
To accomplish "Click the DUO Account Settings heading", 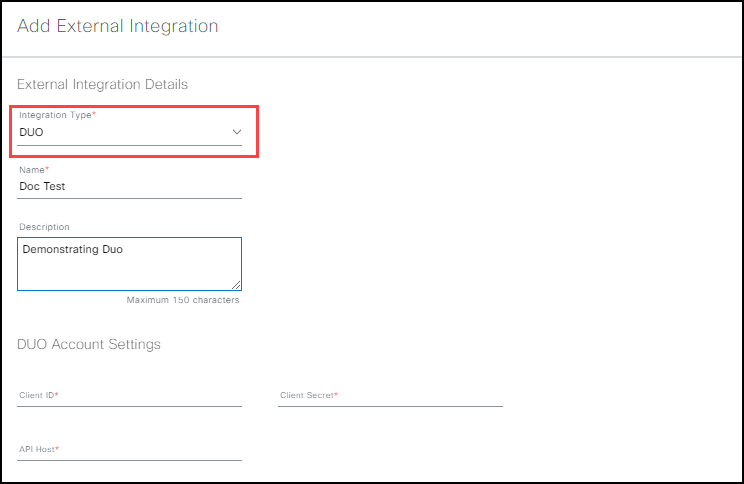I will (x=89, y=344).
